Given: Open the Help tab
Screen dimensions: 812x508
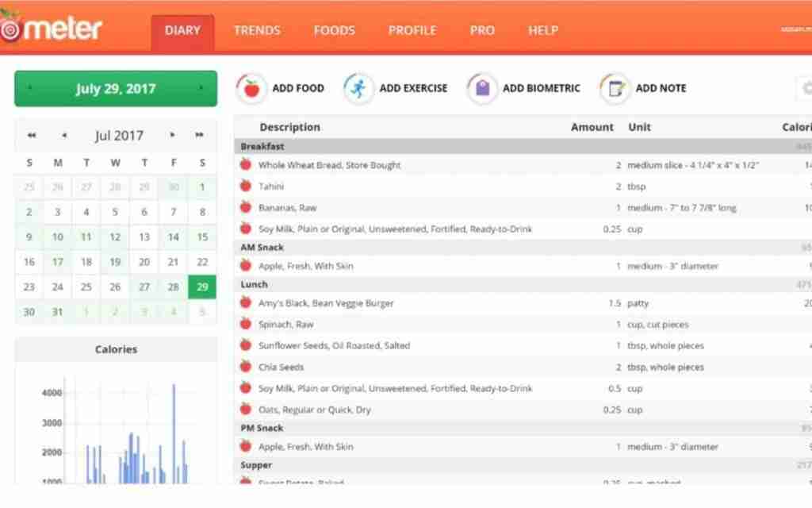Looking at the screenshot, I should [x=543, y=31].
